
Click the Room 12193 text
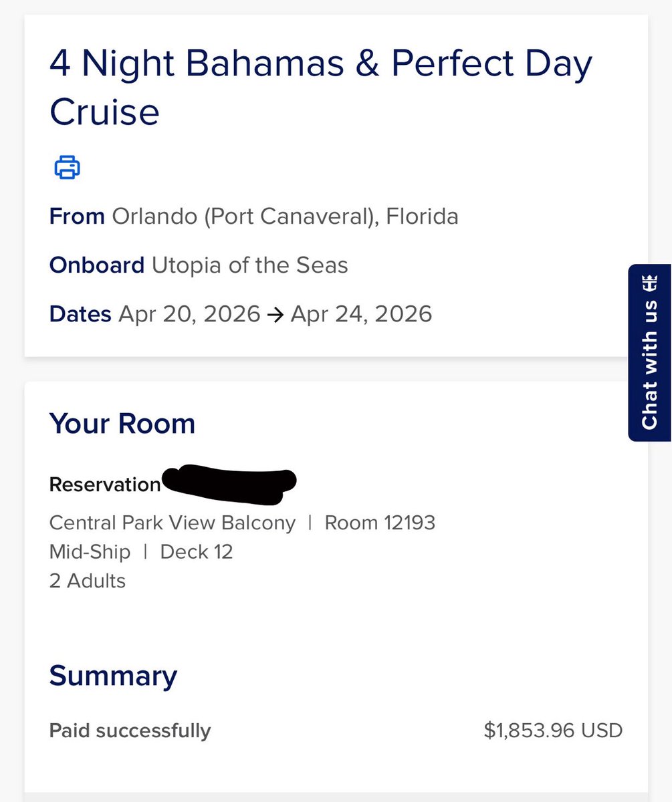point(380,523)
